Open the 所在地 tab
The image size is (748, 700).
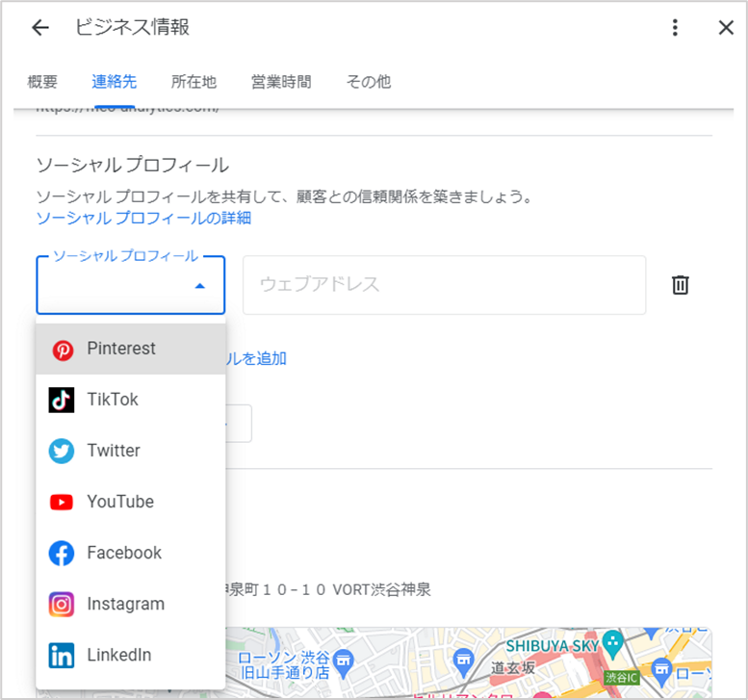193,82
